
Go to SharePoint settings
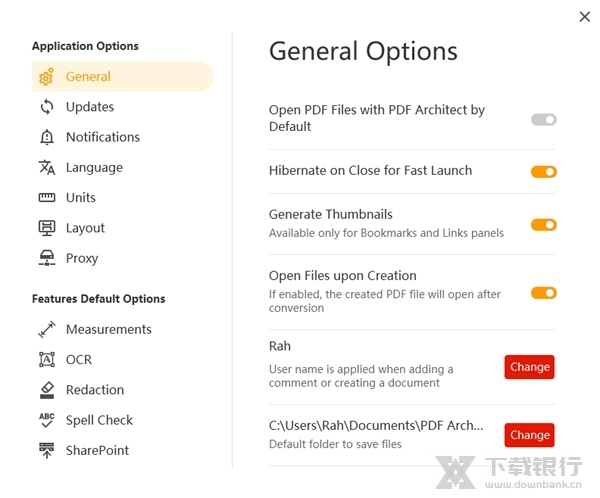coord(97,450)
